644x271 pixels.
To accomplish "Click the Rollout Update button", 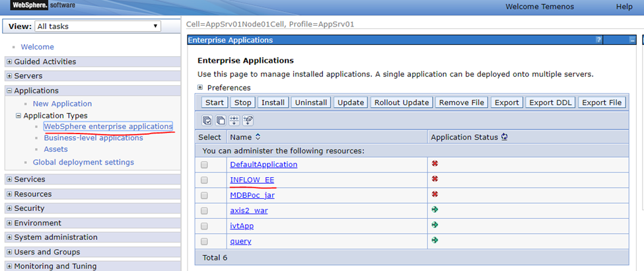I will (402, 102).
